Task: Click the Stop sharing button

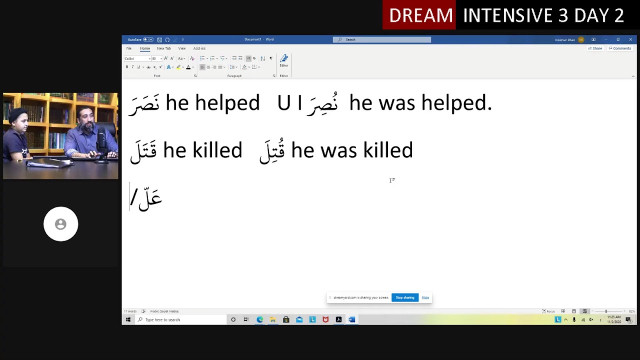Action: pos(405,298)
